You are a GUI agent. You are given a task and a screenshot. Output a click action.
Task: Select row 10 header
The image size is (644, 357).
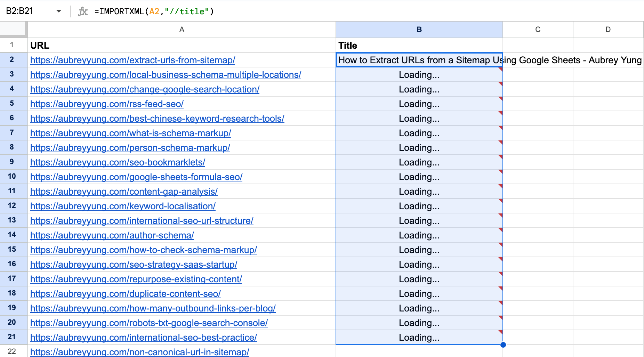click(12, 177)
